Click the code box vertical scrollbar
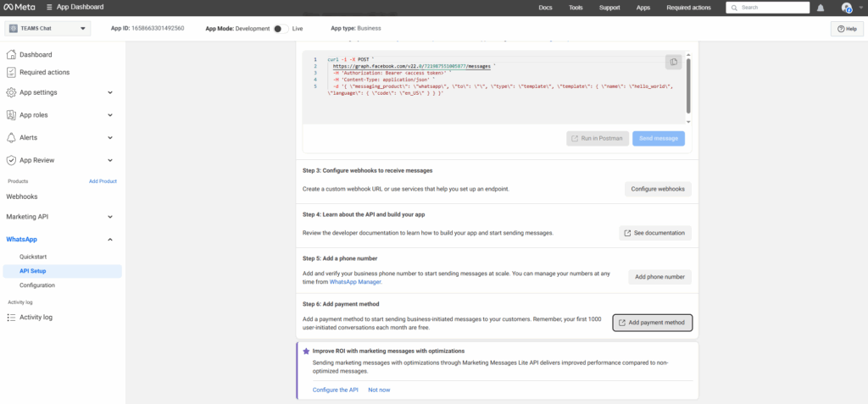 tap(688, 86)
